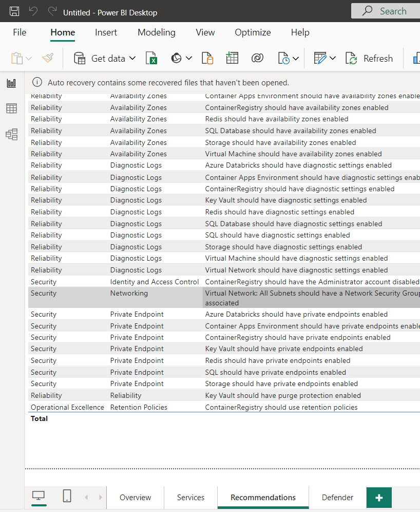The width and height of the screenshot is (420, 512).
Task: Click the Refresh button
Action: (x=369, y=59)
